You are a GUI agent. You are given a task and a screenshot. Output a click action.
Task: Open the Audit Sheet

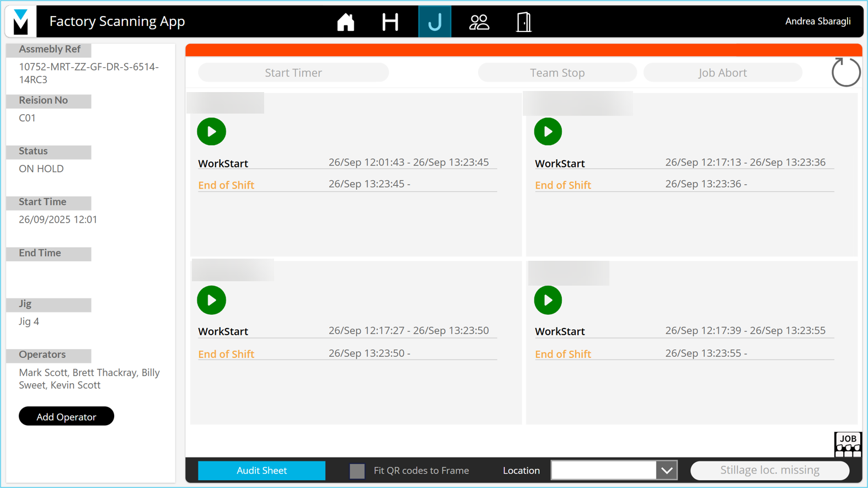point(261,470)
